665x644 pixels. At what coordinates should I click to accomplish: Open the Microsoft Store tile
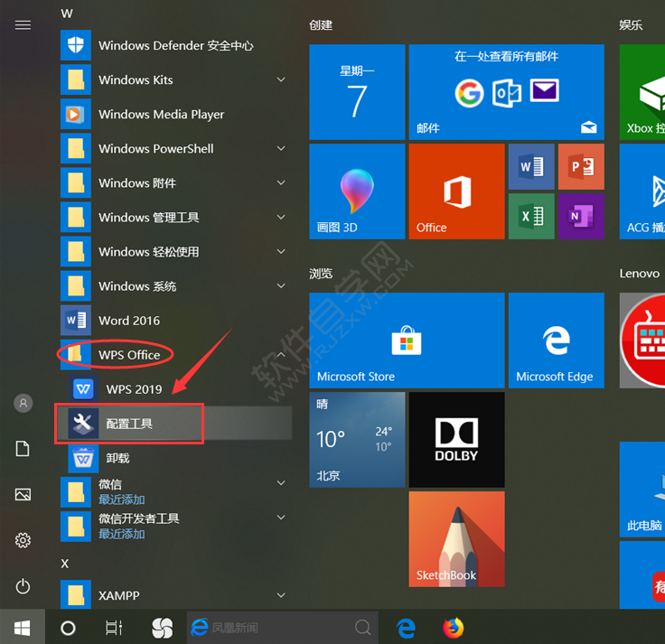[x=407, y=340]
